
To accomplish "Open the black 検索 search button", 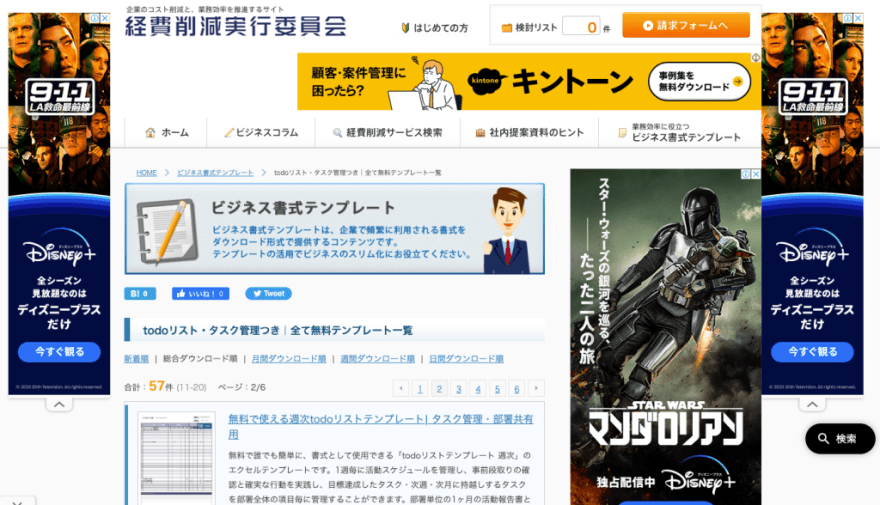I will pyautogui.click(x=840, y=438).
